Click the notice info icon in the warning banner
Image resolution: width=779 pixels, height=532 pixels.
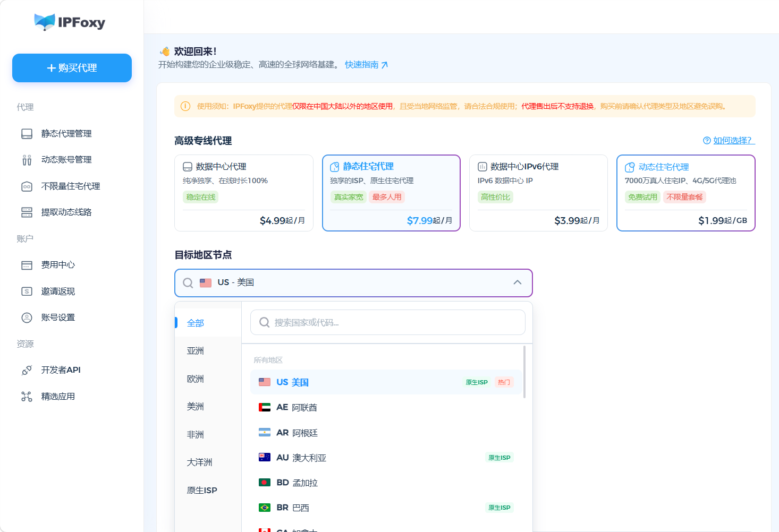coord(185,106)
